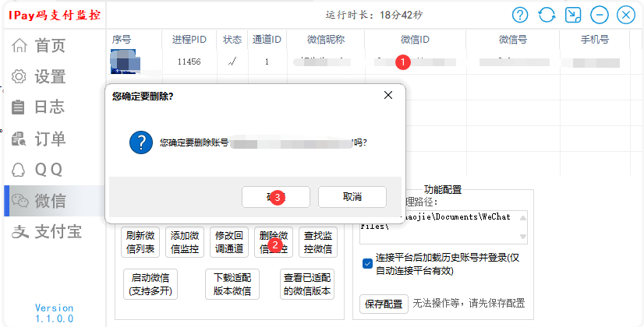Select the 微信 sidebar item
644x327 pixels.
tap(53, 201)
